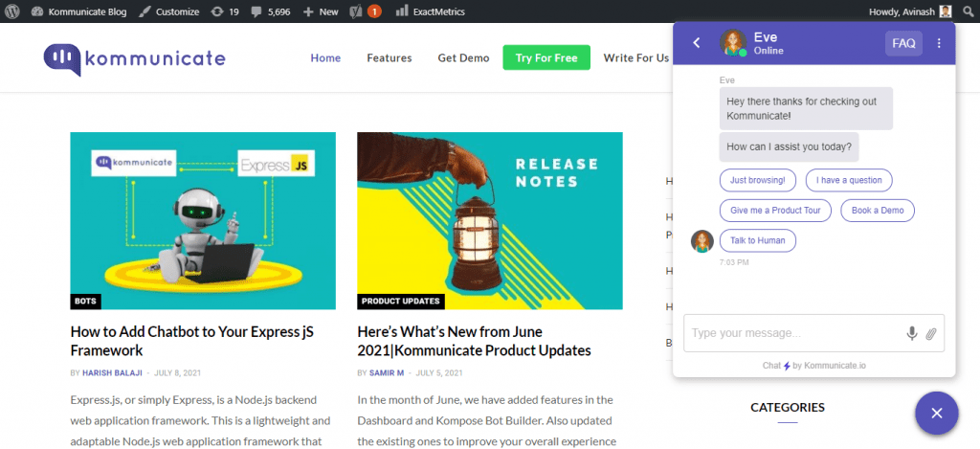Open Write For Us nav link

pos(636,57)
